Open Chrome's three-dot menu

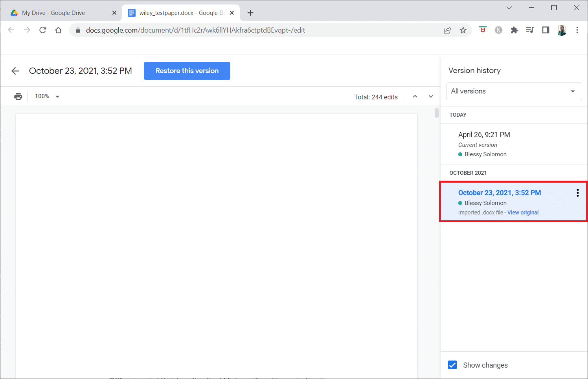pyautogui.click(x=577, y=30)
